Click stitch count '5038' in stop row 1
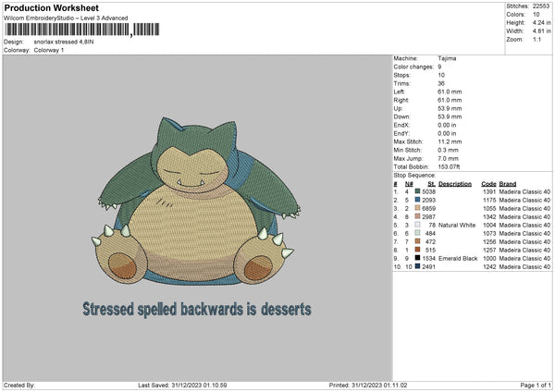The width and height of the screenshot is (555, 392). pos(428,191)
